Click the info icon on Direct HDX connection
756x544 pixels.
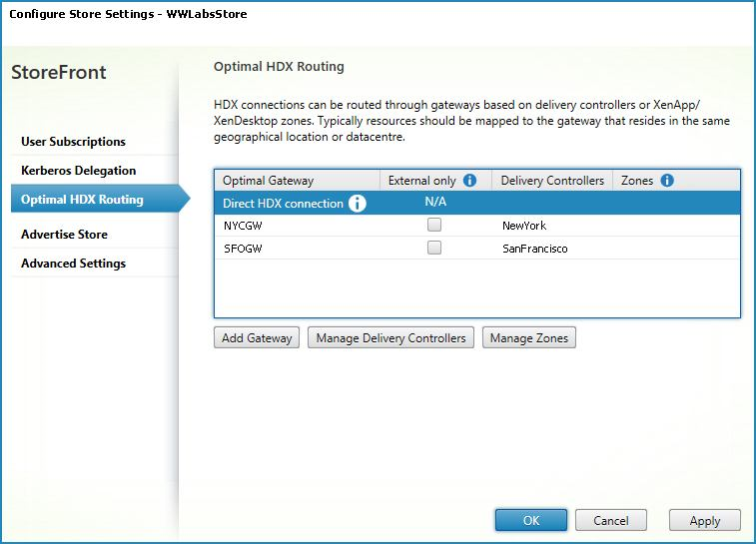[357, 204]
